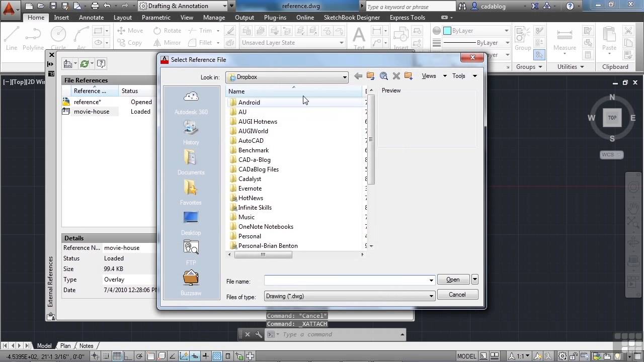Click horizontal scrollbar thumb in file list
The width and height of the screenshot is (644, 362).
263,254
